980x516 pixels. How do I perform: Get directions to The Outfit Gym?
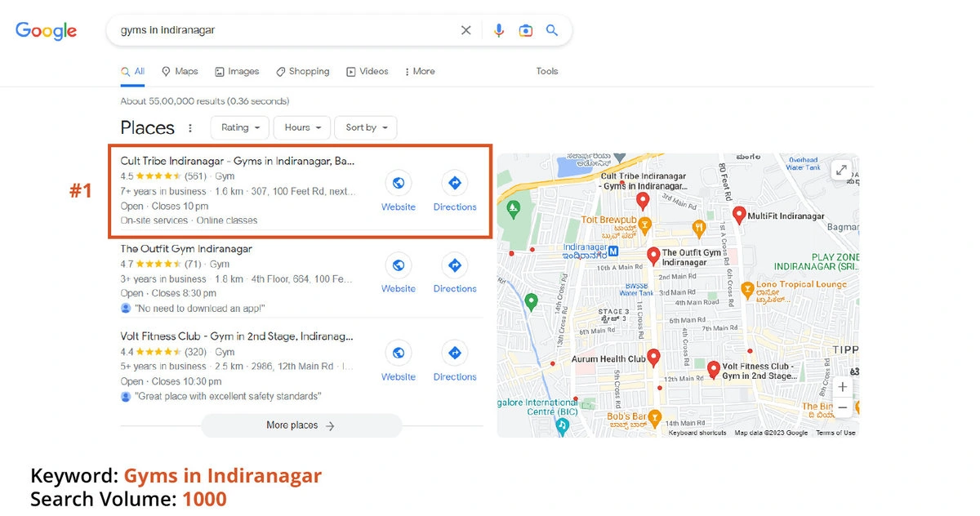(455, 265)
